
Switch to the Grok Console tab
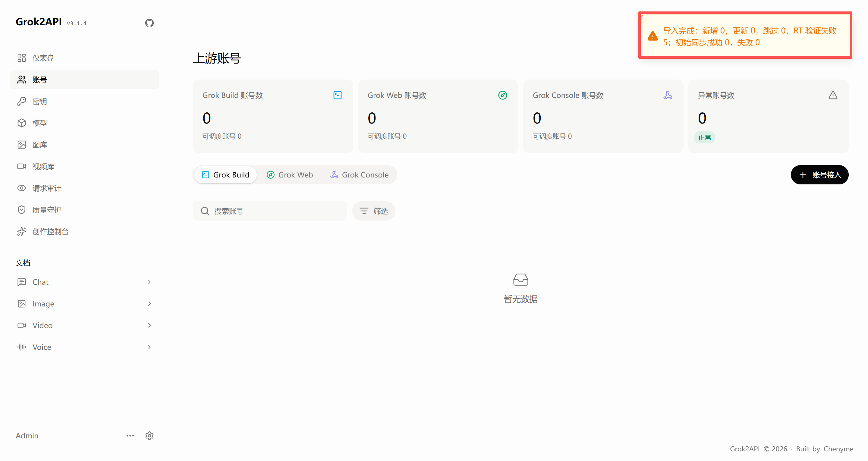[359, 175]
